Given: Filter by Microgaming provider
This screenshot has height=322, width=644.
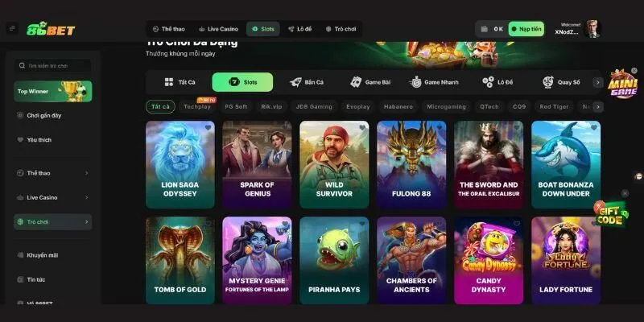Looking at the screenshot, I should tap(447, 107).
